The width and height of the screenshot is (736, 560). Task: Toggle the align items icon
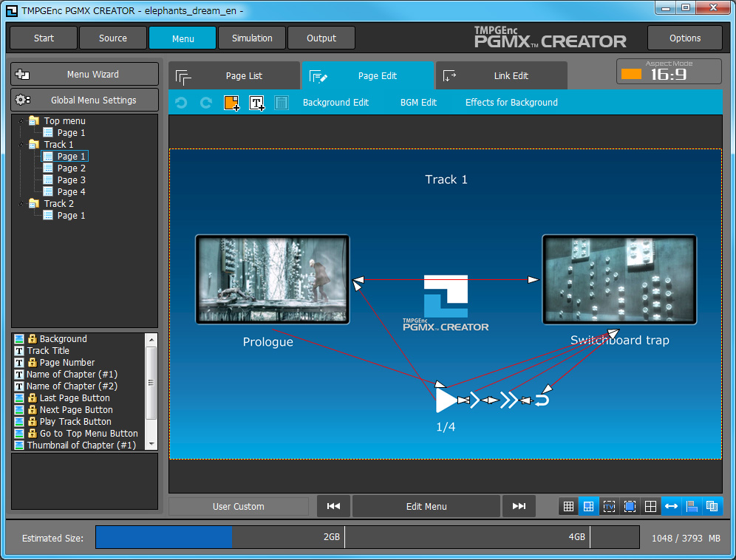[692, 506]
